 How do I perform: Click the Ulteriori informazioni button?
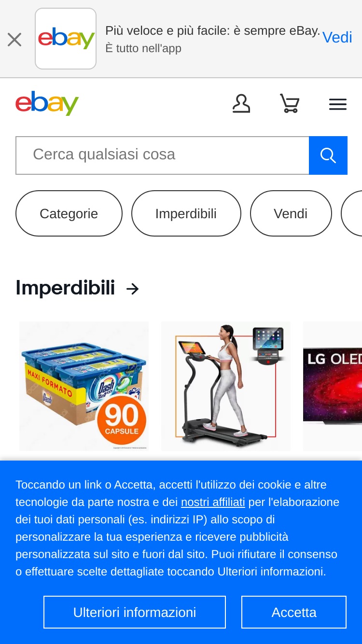click(x=135, y=612)
